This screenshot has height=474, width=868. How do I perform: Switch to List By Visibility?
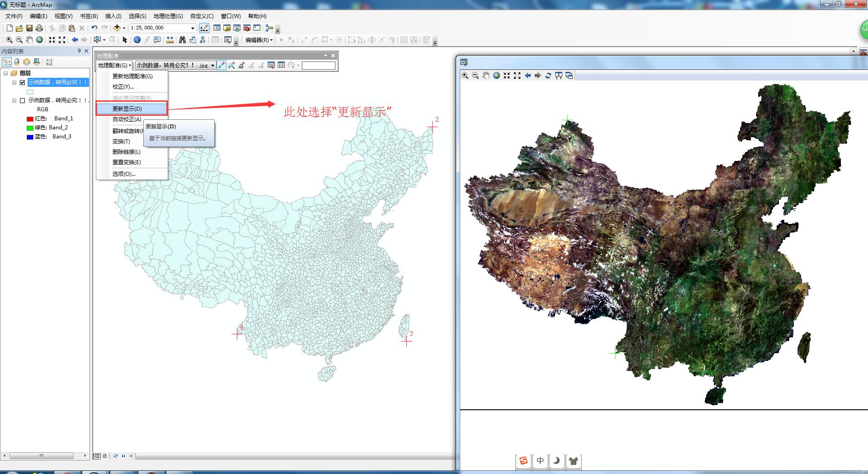pyautogui.click(x=27, y=62)
